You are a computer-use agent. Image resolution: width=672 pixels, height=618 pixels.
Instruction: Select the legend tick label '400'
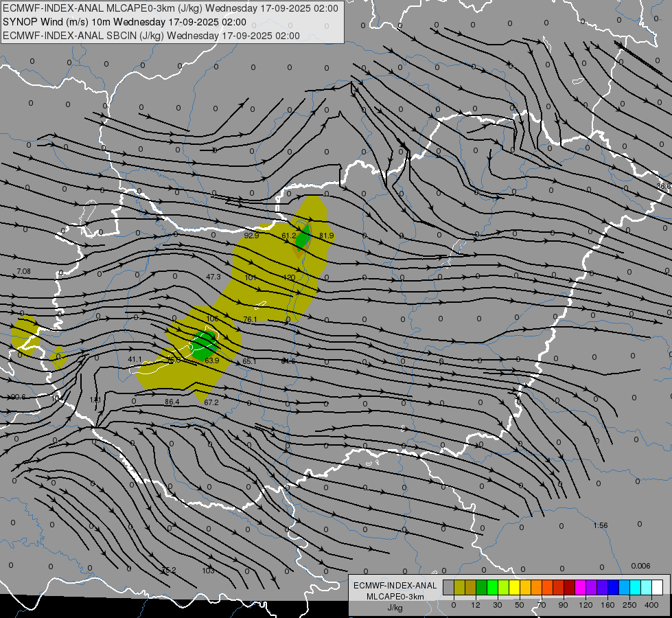click(x=651, y=605)
